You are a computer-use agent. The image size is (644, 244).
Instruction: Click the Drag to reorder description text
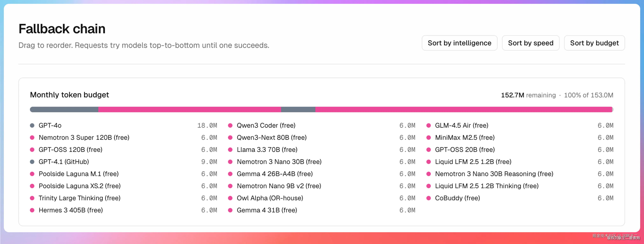pyautogui.click(x=144, y=45)
